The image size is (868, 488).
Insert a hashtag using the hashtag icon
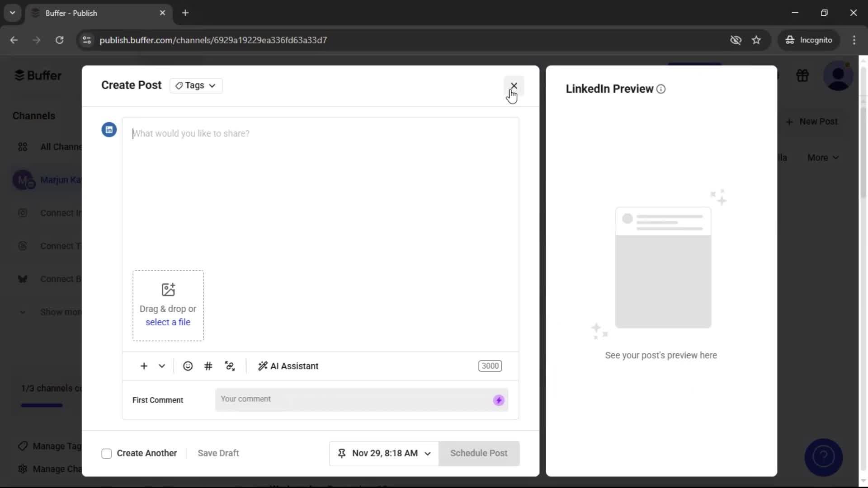(208, 366)
